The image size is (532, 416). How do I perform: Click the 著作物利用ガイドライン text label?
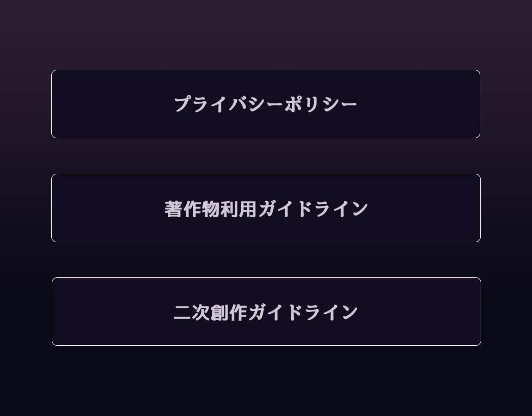point(266,208)
